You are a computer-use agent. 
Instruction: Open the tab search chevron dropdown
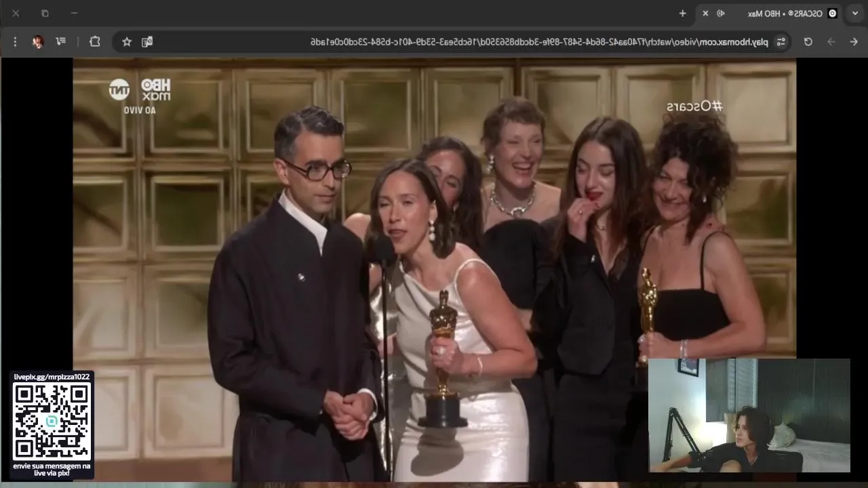click(x=855, y=14)
